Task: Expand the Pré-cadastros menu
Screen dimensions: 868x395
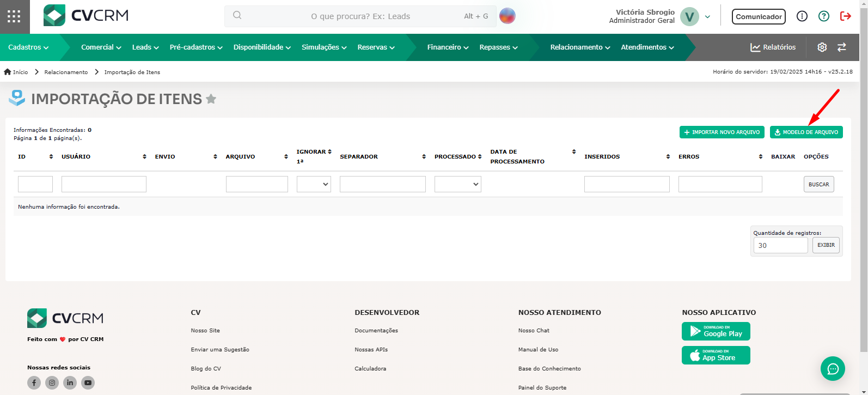Action: click(196, 47)
